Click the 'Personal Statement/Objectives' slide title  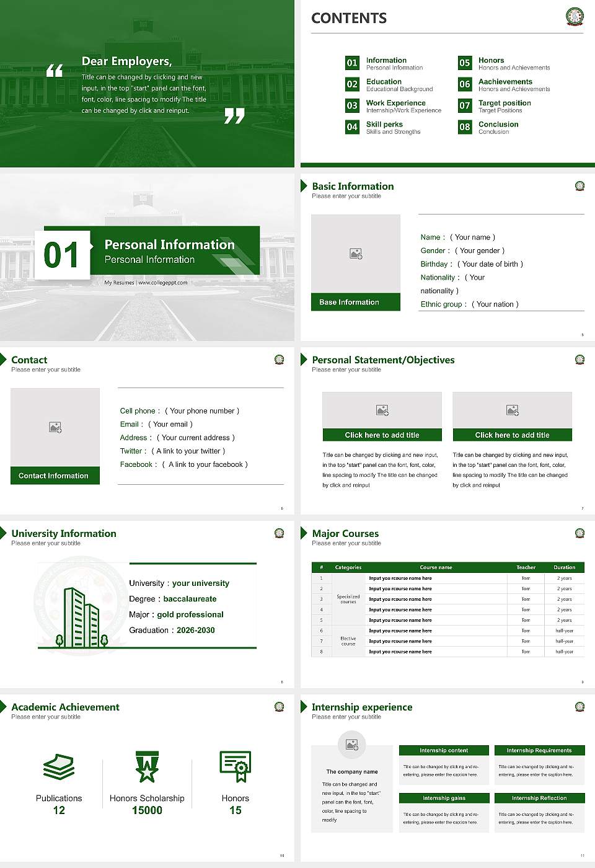point(383,360)
